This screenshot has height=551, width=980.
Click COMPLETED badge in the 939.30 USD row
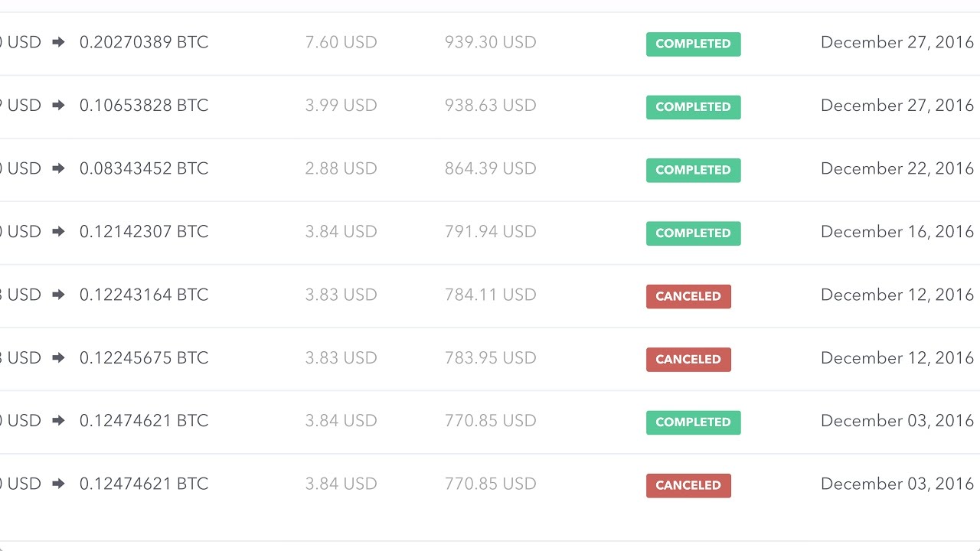[x=693, y=44]
